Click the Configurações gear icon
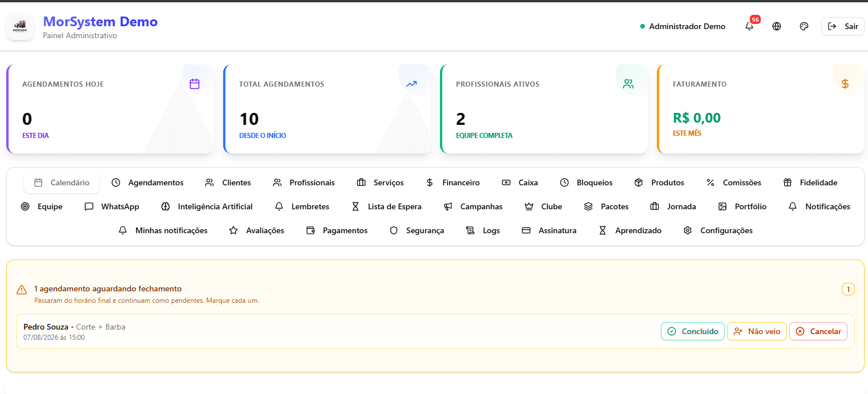868x394 pixels. pyautogui.click(x=688, y=230)
